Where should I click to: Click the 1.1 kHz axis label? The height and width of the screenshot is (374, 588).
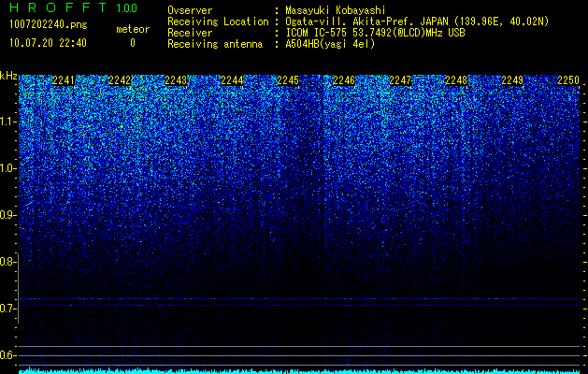[7, 122]
